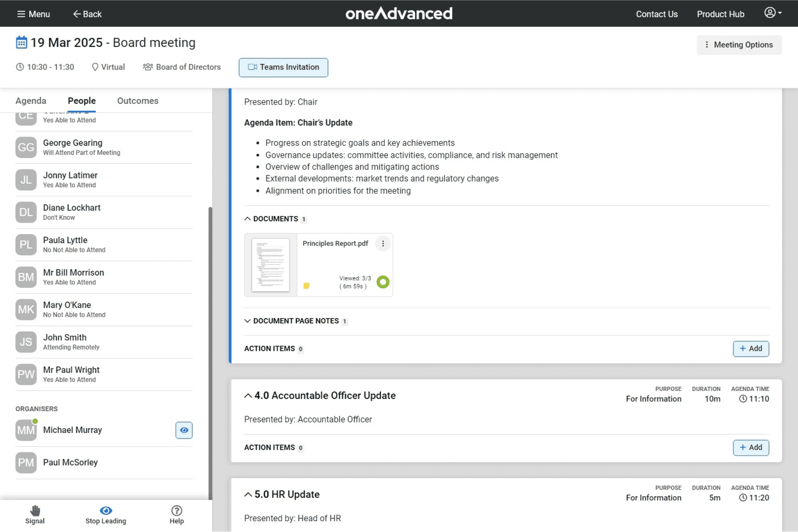Collapse the Documents section
The image size is (798, 532).
pos(248,219)
